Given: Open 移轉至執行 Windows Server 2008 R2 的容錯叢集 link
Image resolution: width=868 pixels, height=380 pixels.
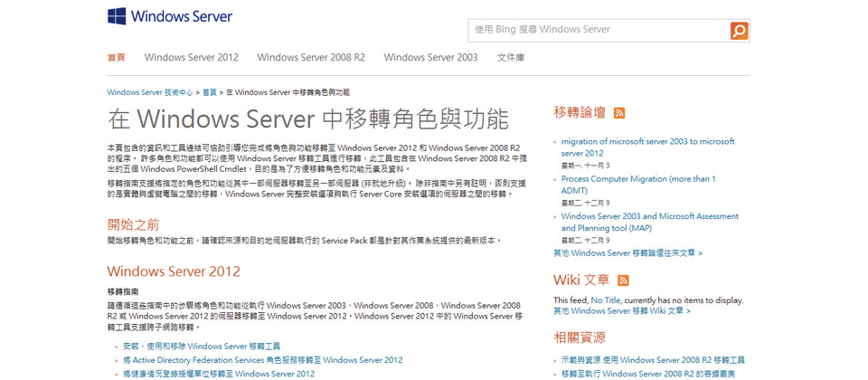Looking at the screenshot, I should pos(647,374).
